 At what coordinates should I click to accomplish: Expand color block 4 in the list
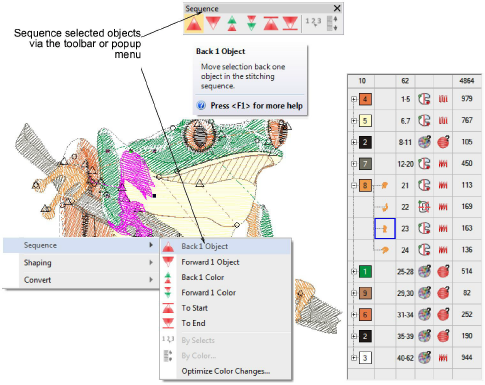(x=354, y=99)
